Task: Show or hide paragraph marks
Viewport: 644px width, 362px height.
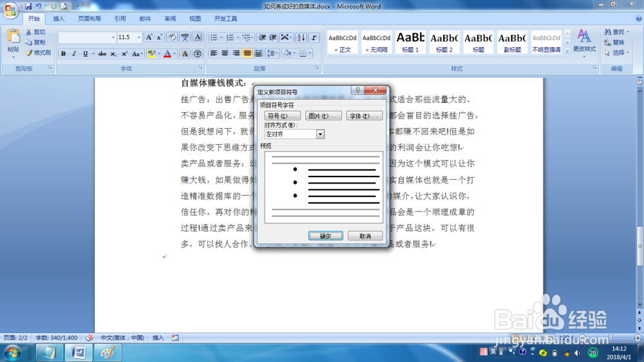Action: tap(314, 38)
